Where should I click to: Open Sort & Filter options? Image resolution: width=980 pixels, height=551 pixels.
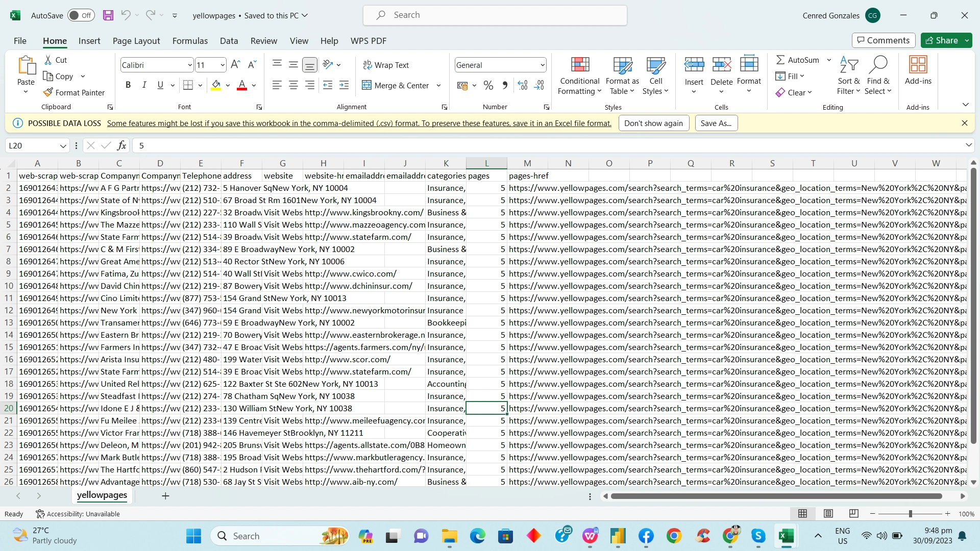pyautogui.click(x=848, y=76)
